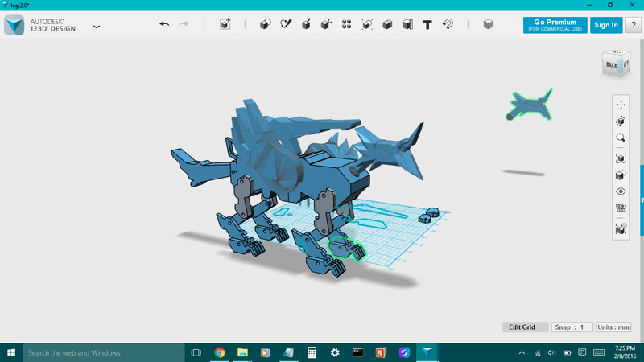Open File Explorer from taskbar

(243, 352)
